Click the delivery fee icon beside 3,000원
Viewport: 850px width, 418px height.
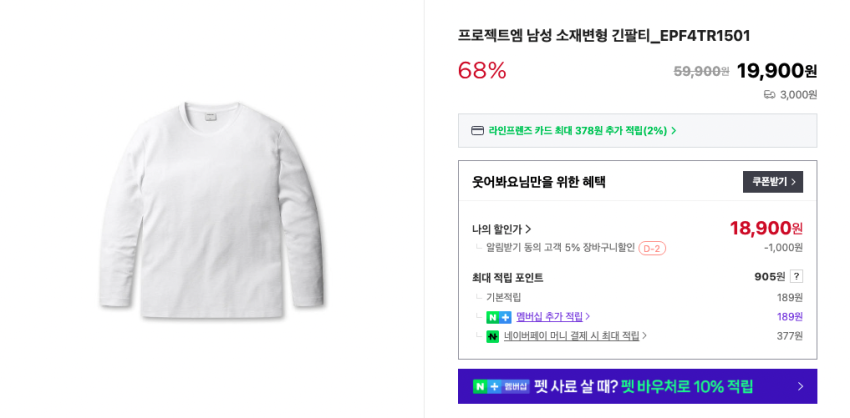[x=769, y=95]
